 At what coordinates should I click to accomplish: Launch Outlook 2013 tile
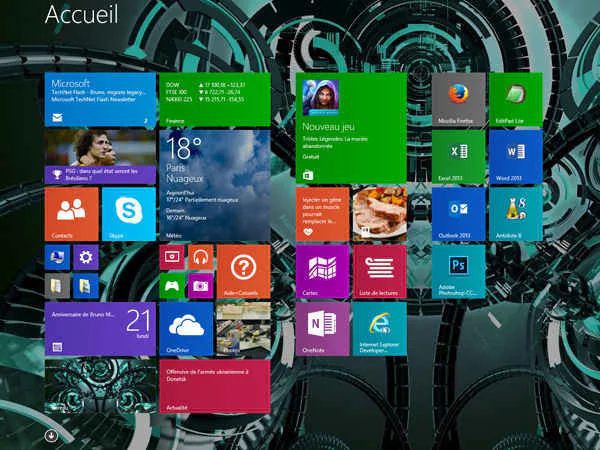(459, 214)
